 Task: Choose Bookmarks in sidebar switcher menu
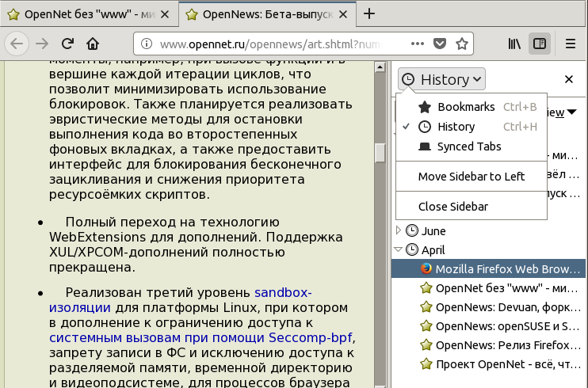tap(466, 107)
